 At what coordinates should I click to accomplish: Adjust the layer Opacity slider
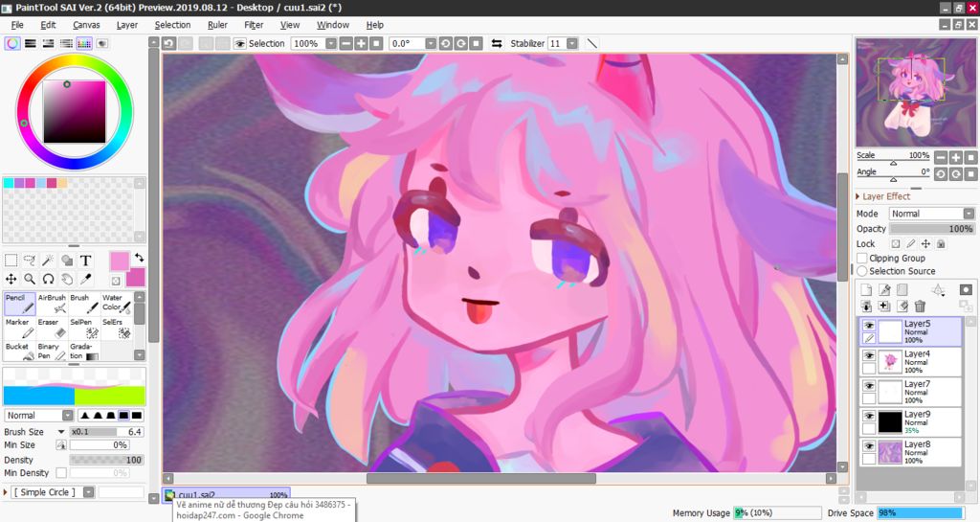click(x=932, y=229)
